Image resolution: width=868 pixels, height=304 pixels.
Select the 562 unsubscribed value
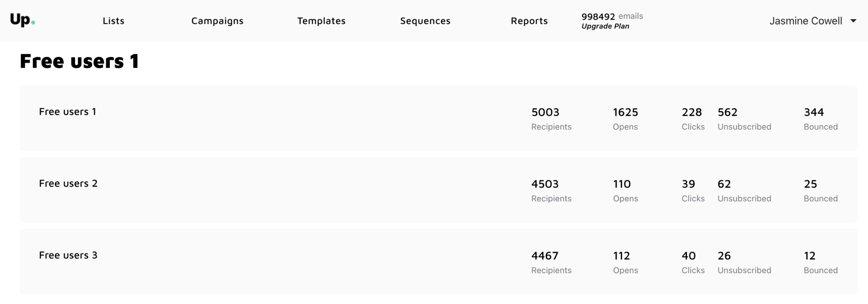coord(728,112)
